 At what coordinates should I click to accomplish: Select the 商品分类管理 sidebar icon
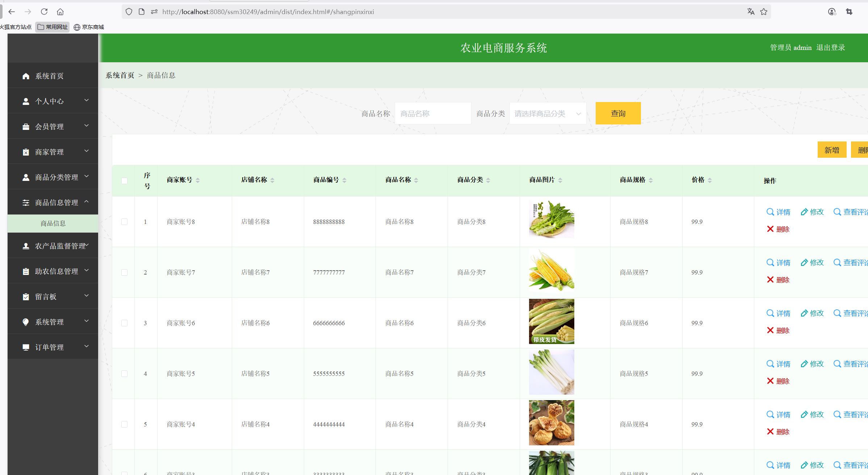click(x=26, y=177)
